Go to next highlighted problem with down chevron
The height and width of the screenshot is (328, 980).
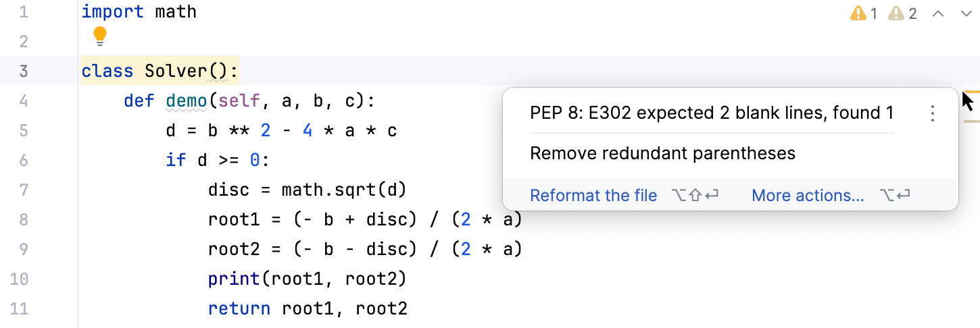[965, 13]
